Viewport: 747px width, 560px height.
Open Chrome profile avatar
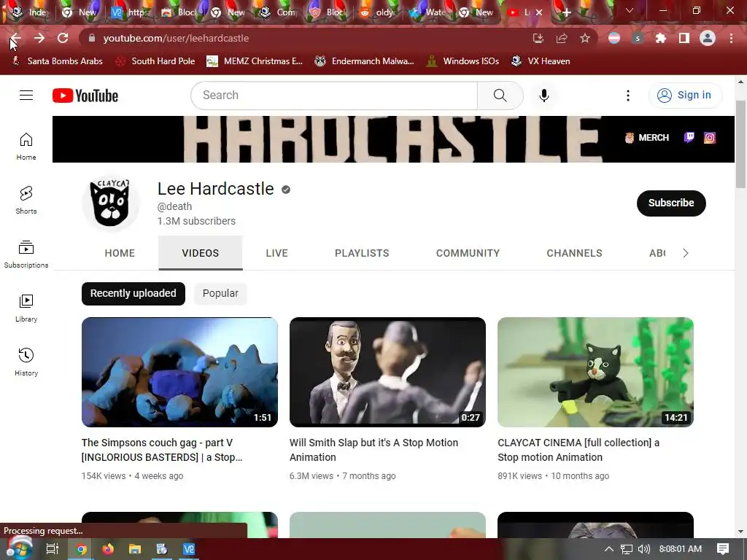point(708,38)
